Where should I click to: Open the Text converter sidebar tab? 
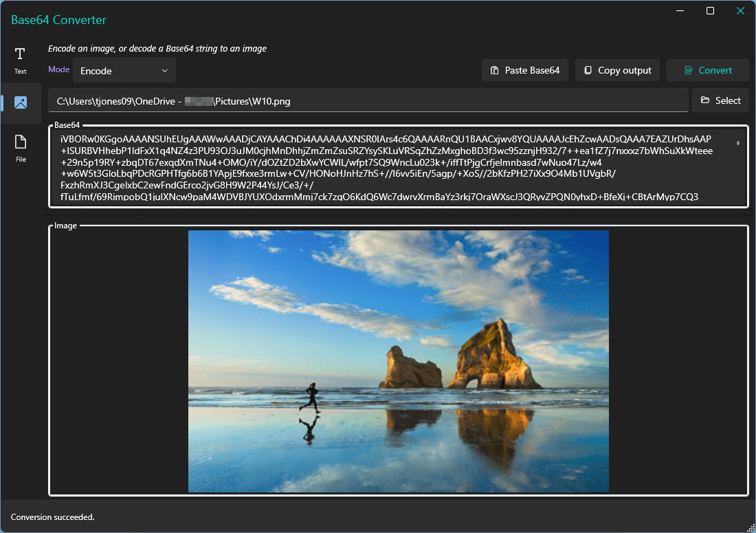click(20, 61)
